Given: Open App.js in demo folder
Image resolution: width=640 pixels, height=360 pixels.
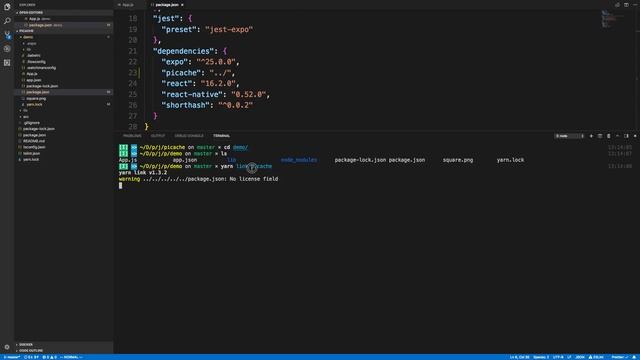Looking at the screenshot, I should click(x=32, y=74).
